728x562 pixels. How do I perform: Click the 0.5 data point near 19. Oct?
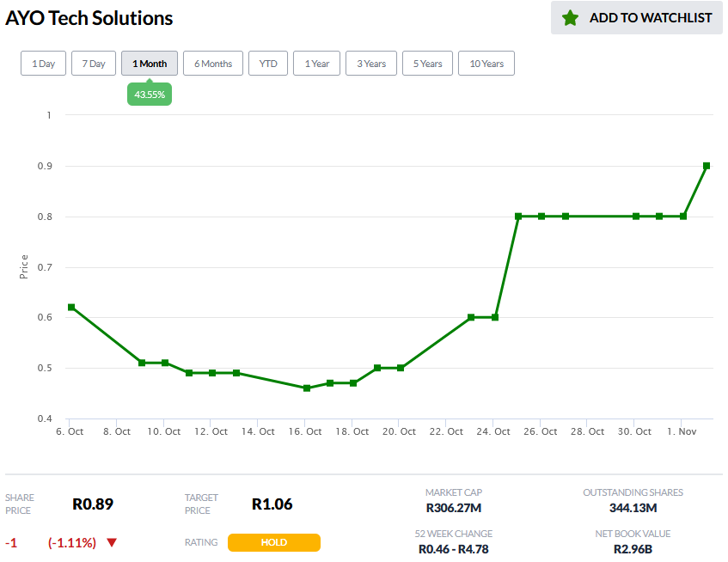(377, 368)
